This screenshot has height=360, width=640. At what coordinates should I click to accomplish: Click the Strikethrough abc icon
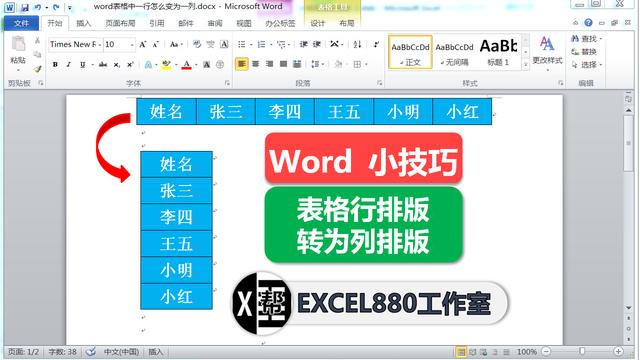tap(103, 64)
